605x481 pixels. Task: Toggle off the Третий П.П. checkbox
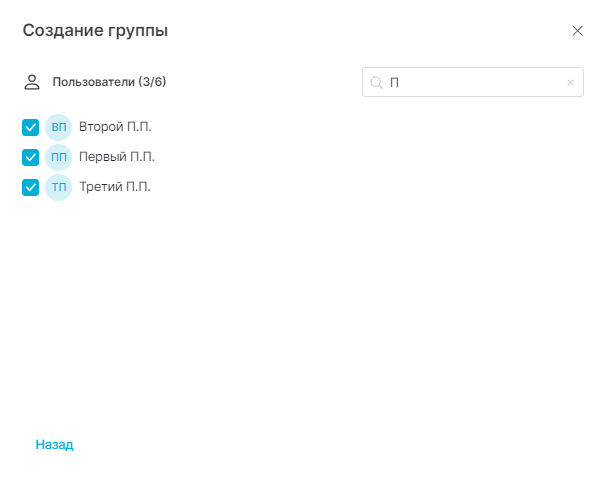point(31,187)
